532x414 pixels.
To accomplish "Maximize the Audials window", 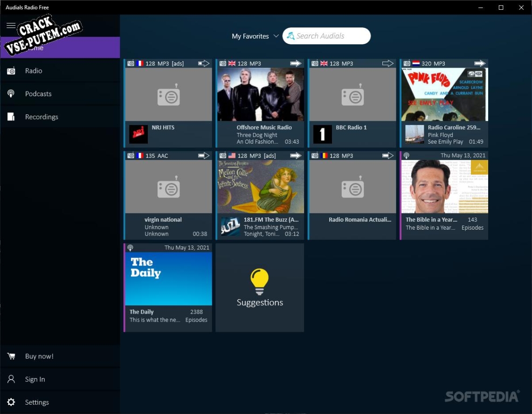I will pyautogui.click(x=501, y=7).
